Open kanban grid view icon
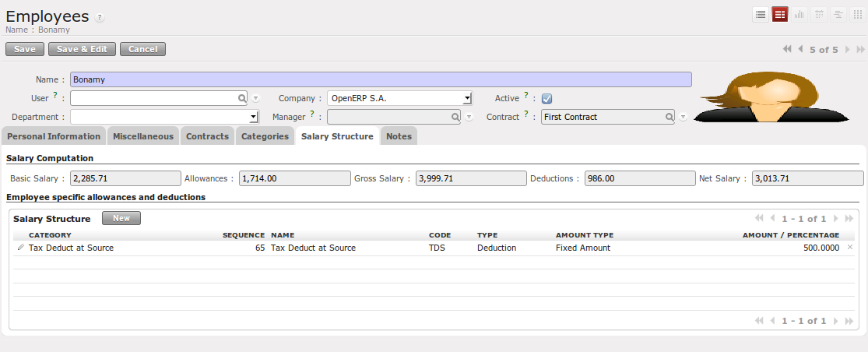This screenshot has width=868, height=352. 858,14
